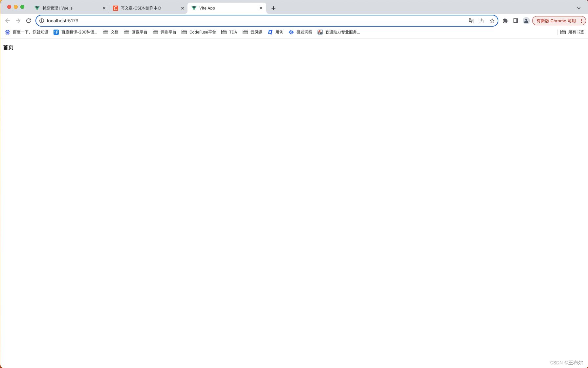Go back with the browser back arrow
Screen dimensions: 588x368
click(8, 21)
